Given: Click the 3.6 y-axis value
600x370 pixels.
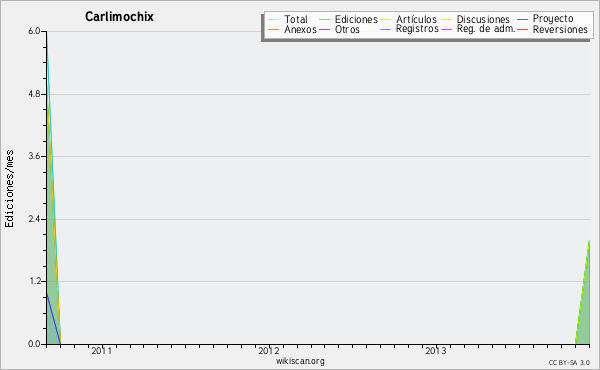Looking at the screenshot, I should 34,156.
